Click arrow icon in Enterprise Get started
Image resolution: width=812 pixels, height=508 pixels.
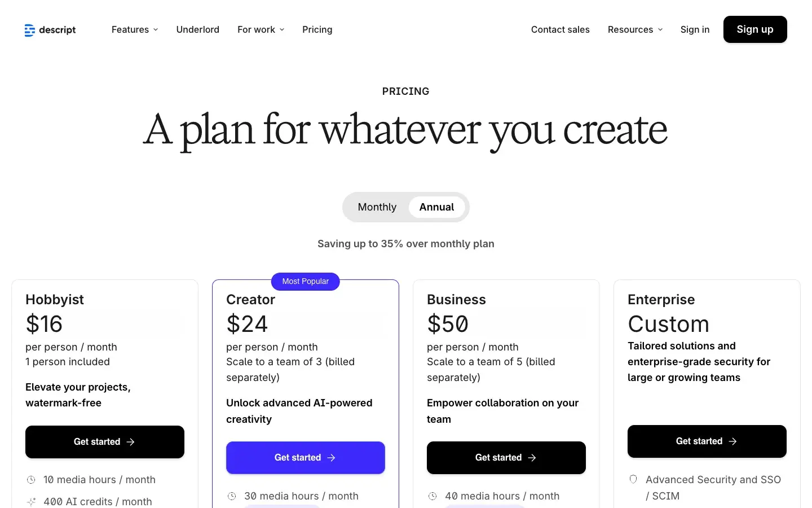tap(733, 441)
